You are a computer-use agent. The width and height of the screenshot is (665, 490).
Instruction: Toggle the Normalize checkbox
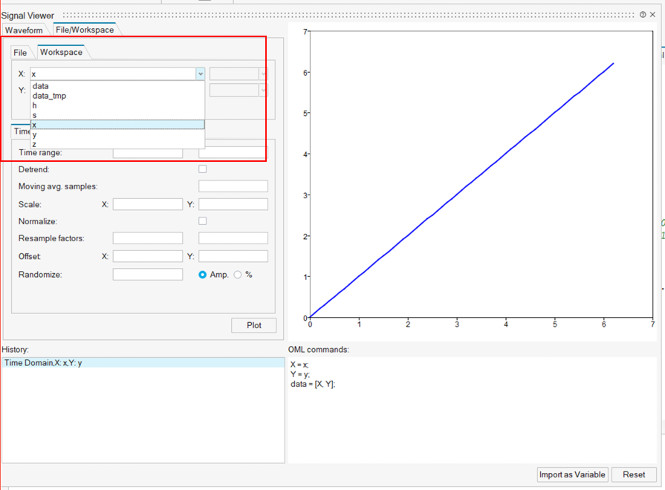click(x=203, y=221)
